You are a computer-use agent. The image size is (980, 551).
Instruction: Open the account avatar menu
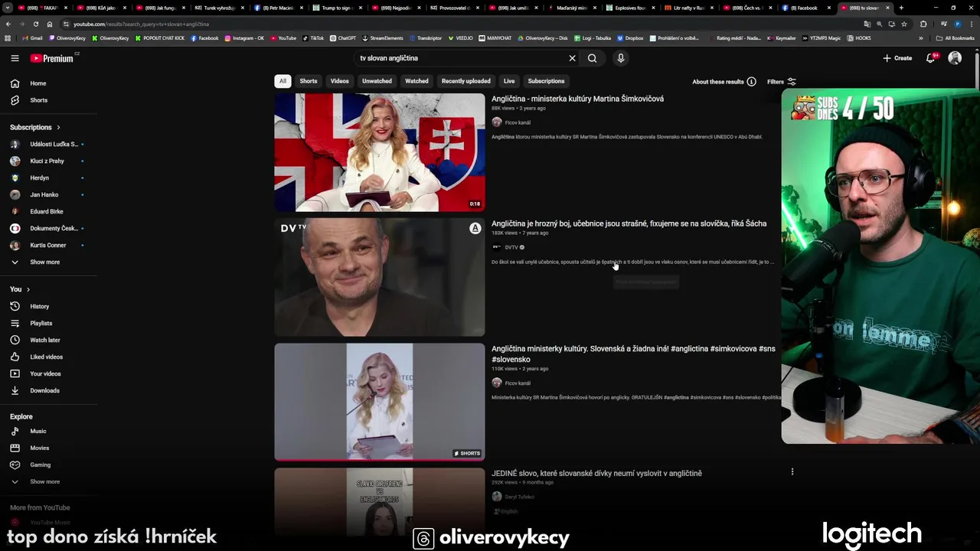(955, 58)
